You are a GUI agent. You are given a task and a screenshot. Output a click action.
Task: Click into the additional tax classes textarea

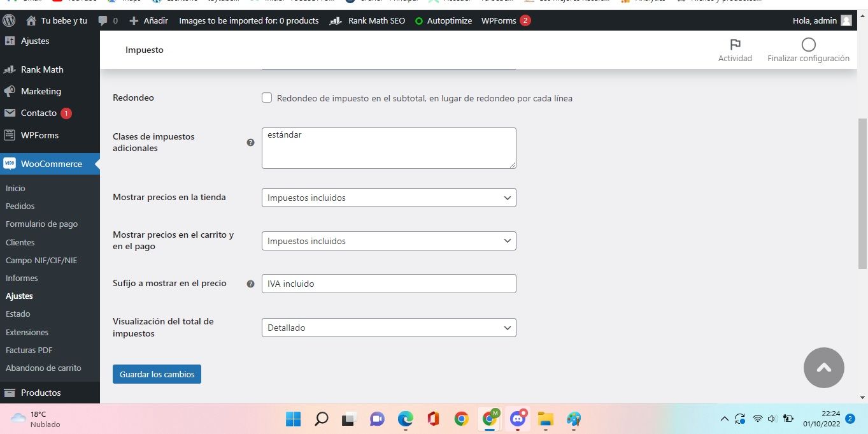point(388,148)
